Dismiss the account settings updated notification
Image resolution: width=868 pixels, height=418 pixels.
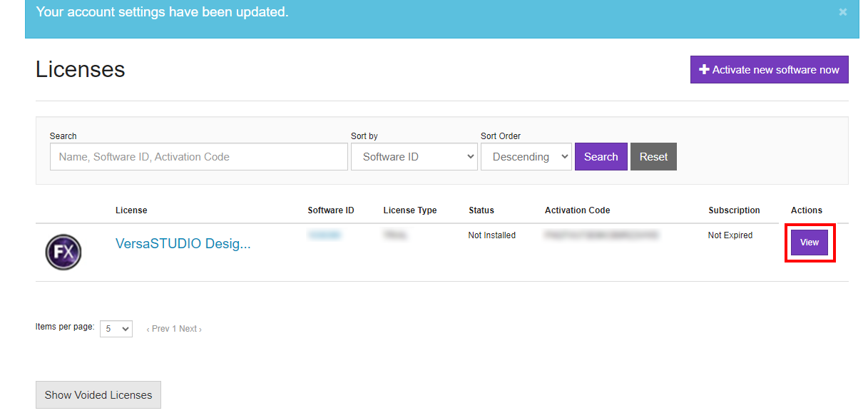tap(842, 12)
